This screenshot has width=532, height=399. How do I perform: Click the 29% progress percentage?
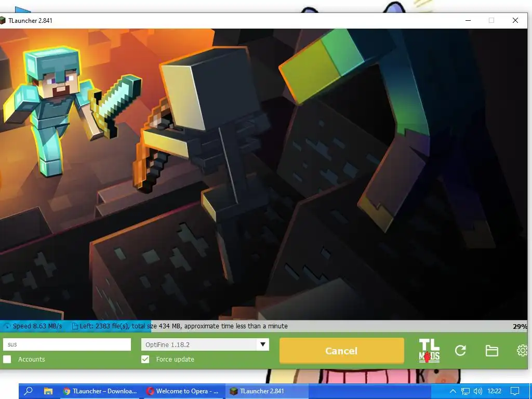pos(520,326)
